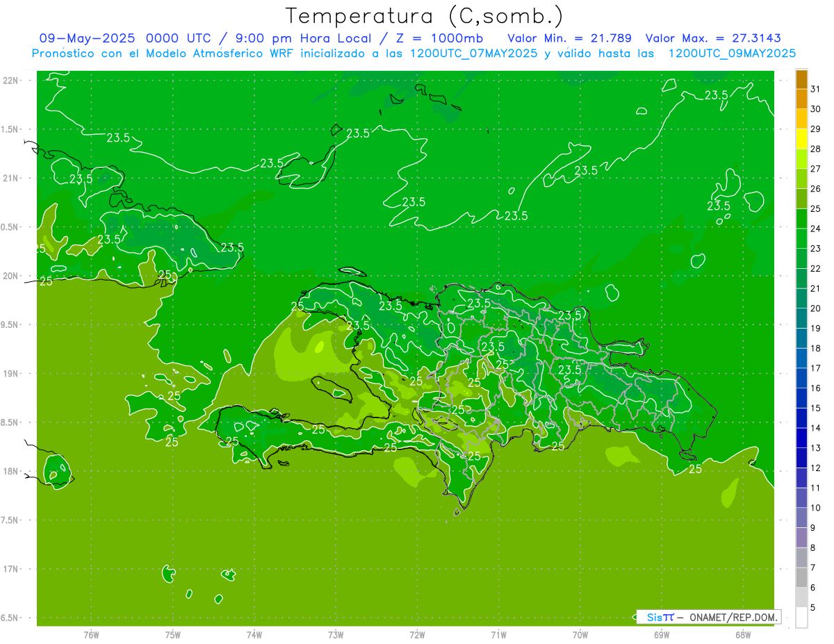Pick the color bar segment between 24 and 25
Viewport: 834px width, 644px height.
tap(801, 218)
